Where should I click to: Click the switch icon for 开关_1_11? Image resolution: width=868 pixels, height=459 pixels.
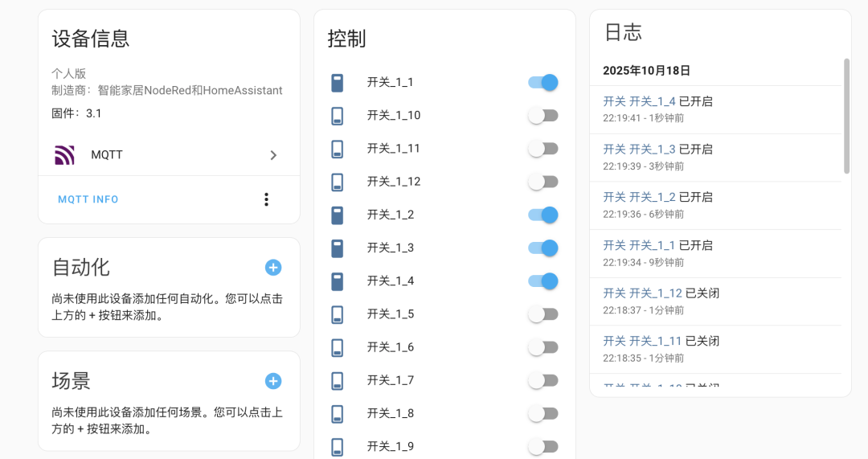[337, 149]
